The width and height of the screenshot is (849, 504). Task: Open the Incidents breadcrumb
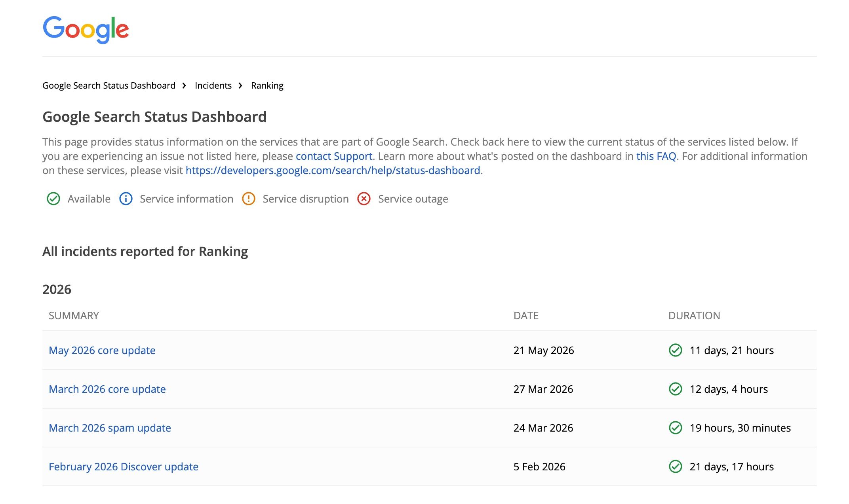pyautogui.click(x=213, y=85)
